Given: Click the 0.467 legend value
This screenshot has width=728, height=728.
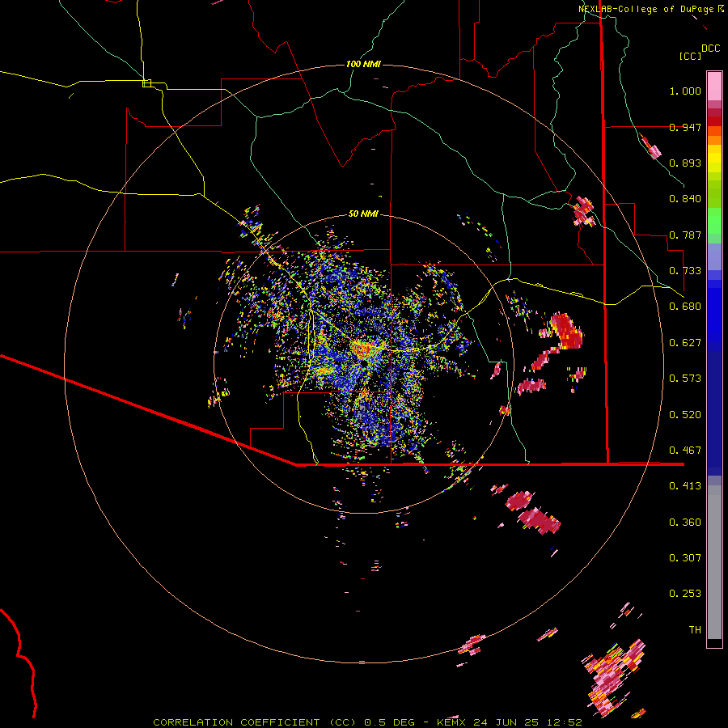Looking at the screenshot, I should 685,451.
